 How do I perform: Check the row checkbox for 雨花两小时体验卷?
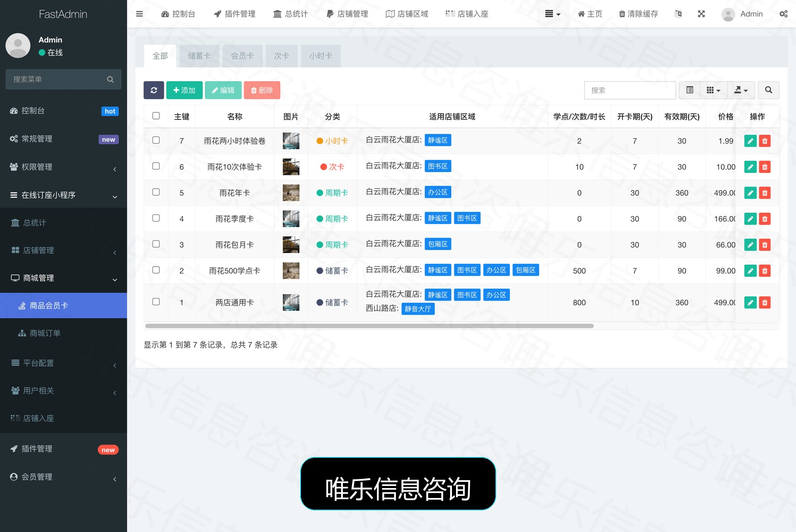tap(156, 140)
